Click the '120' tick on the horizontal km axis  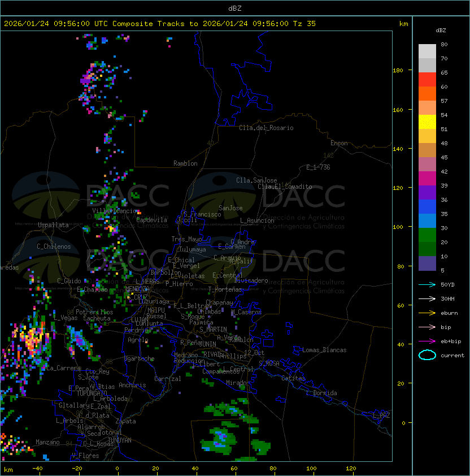351,469
